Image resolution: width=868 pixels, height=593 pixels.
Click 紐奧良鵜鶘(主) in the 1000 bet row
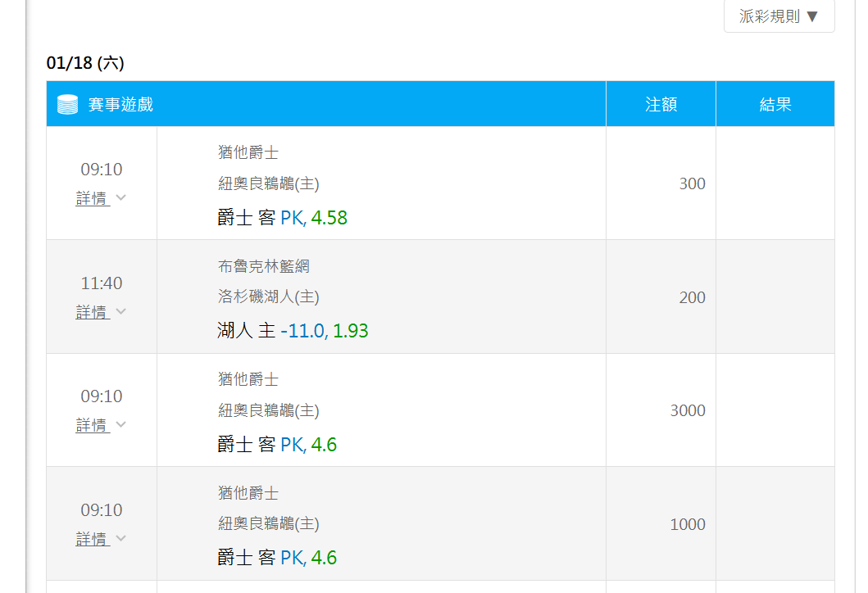pyautogui.click(x=269, y=523)
